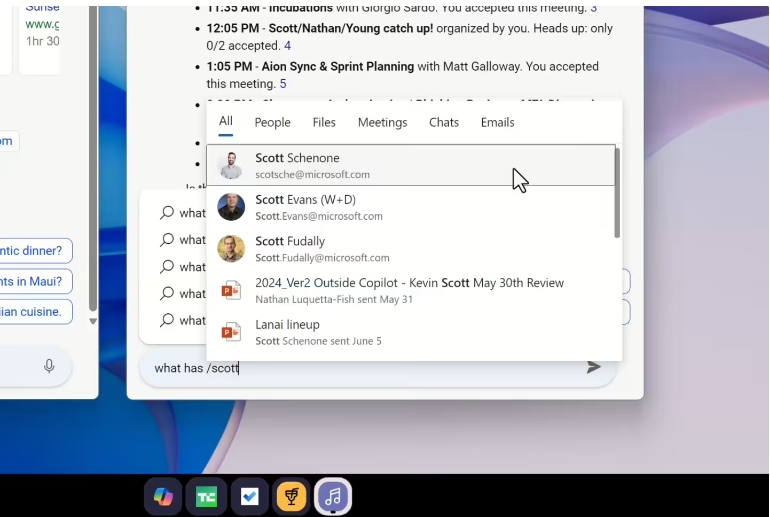Click Scott.Evans@microsoft.com email text
The image size is (770, 517).
319,216
